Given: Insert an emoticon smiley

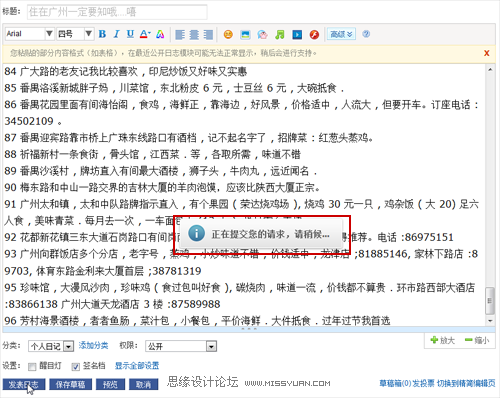Looking at the screenshot, I should pyautogui.click(x=228, y=34).
